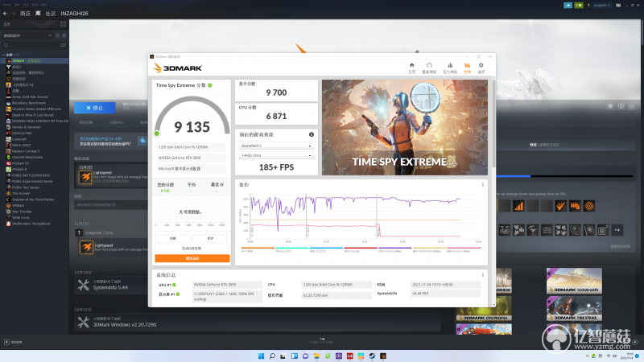This screenshot has height=362, width=644.
Task: Show the +4 more achievements tile
Action: 617,230
